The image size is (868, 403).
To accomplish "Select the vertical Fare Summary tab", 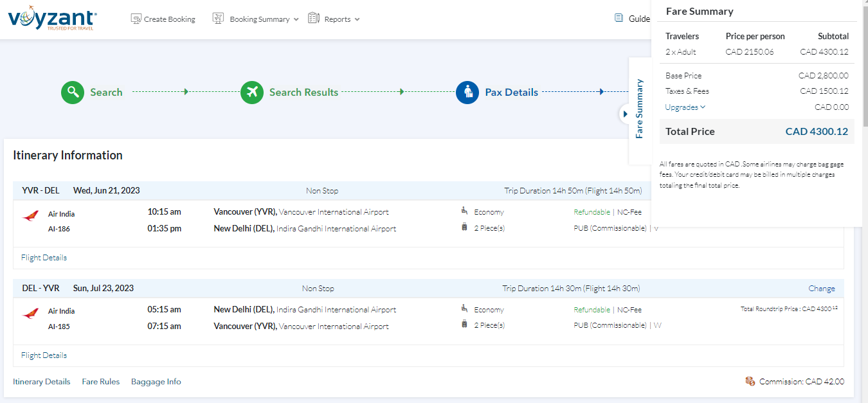I will tap(639, 109).
